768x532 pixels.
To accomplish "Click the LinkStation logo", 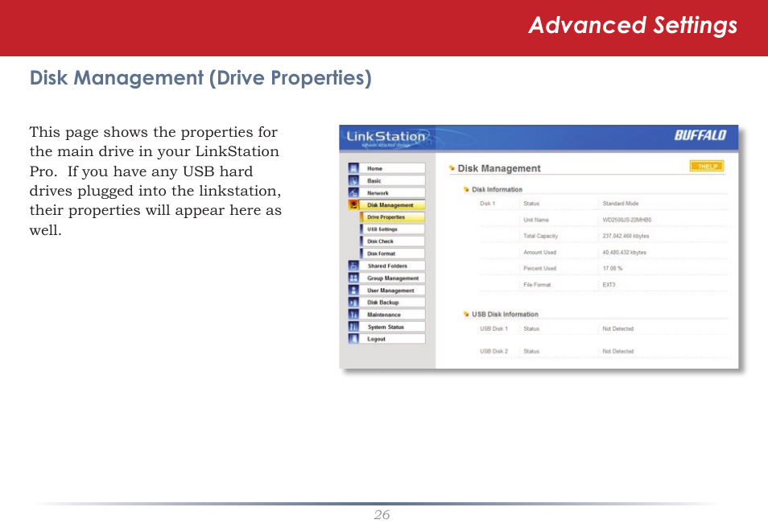I will pos(386,137).
